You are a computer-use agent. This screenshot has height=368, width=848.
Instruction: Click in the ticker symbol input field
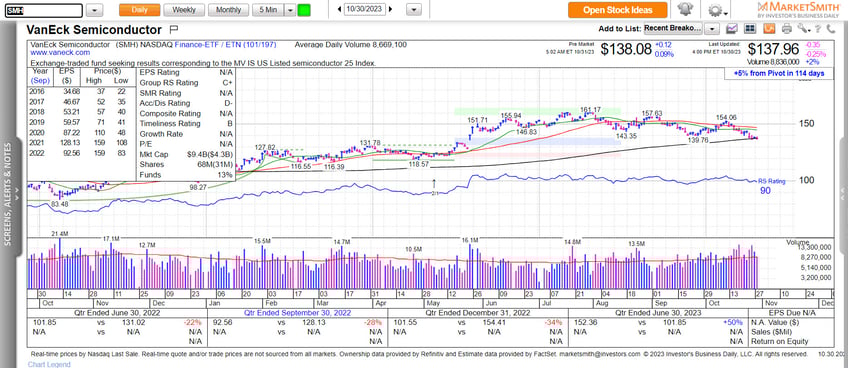coord(44,10)
